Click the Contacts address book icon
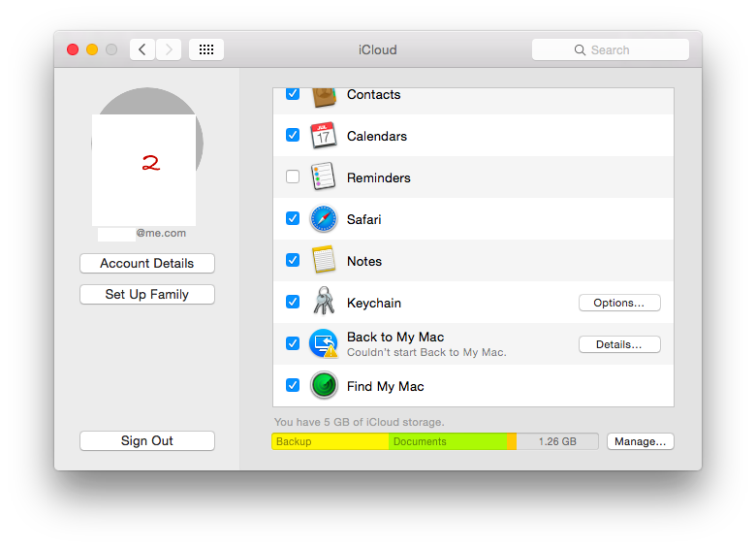The height and width of the screenshot is (548, 756). click(324, 97)
